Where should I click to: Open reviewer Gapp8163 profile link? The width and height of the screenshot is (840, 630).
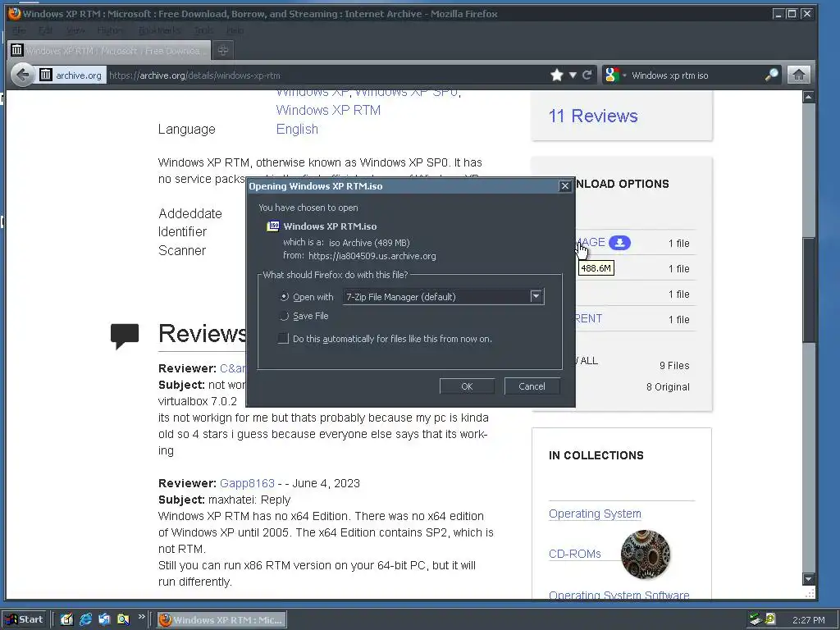[x=247, y=483]
